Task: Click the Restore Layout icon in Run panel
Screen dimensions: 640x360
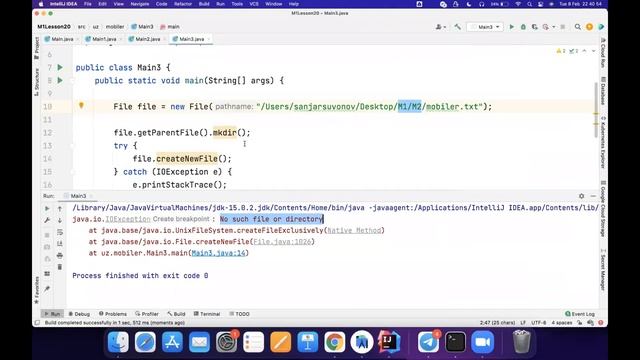Action: 47,273
